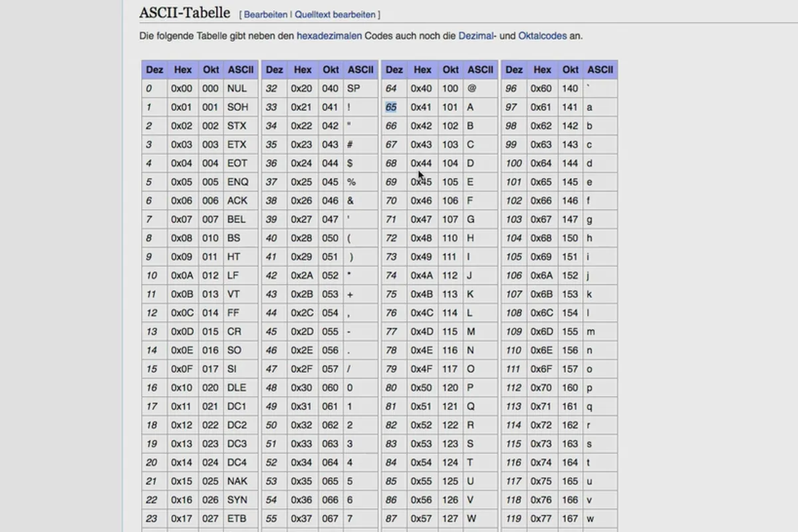Image resolution: width=798 pixels, height=532 pixels.
Task: Click the cell 0x70
Action: 541,388
